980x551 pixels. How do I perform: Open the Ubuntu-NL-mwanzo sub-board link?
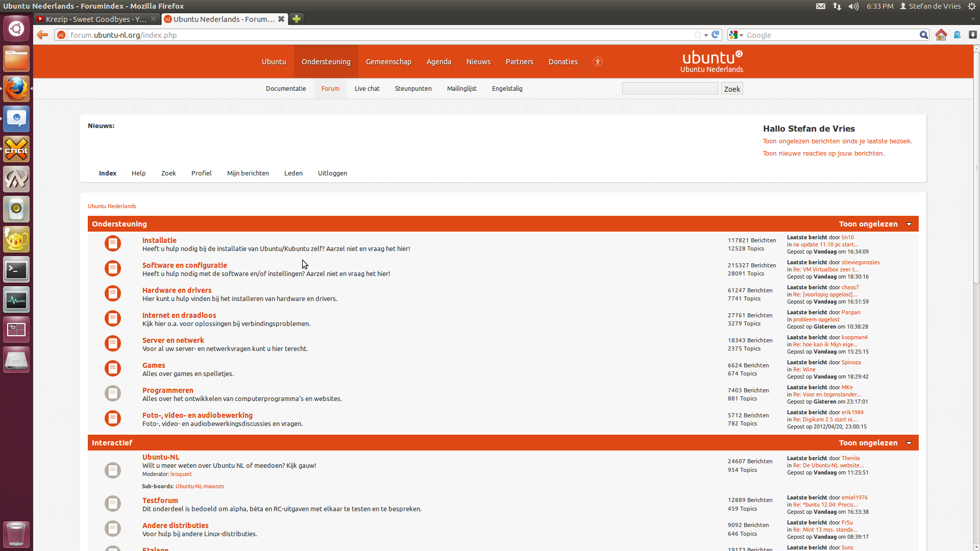click(200, 486)
